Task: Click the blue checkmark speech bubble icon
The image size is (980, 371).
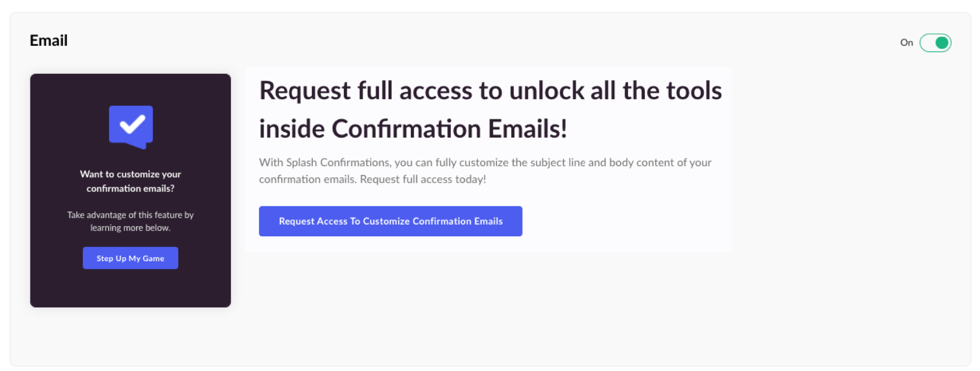Action: (131, 127)
